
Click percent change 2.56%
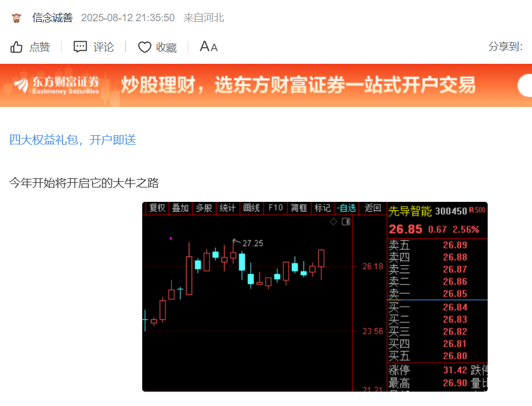tap(466, 229)
